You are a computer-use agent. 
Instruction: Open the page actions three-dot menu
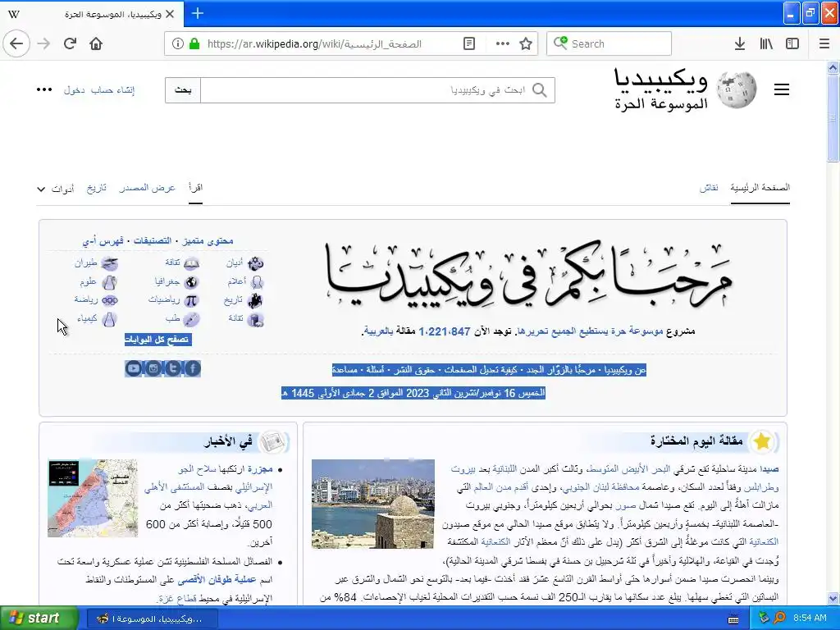click(x=502, y=43)
